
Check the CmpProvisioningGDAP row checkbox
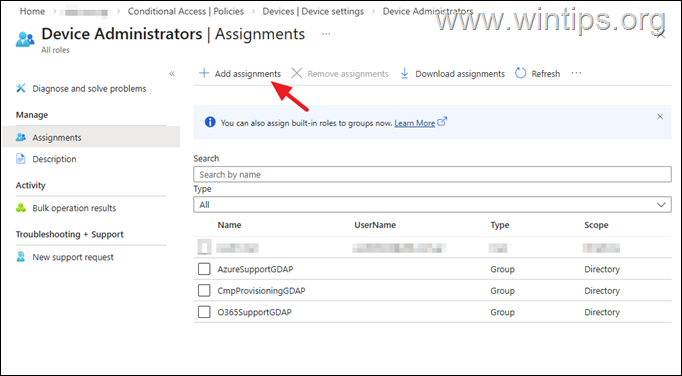click(x=204, y=290)
